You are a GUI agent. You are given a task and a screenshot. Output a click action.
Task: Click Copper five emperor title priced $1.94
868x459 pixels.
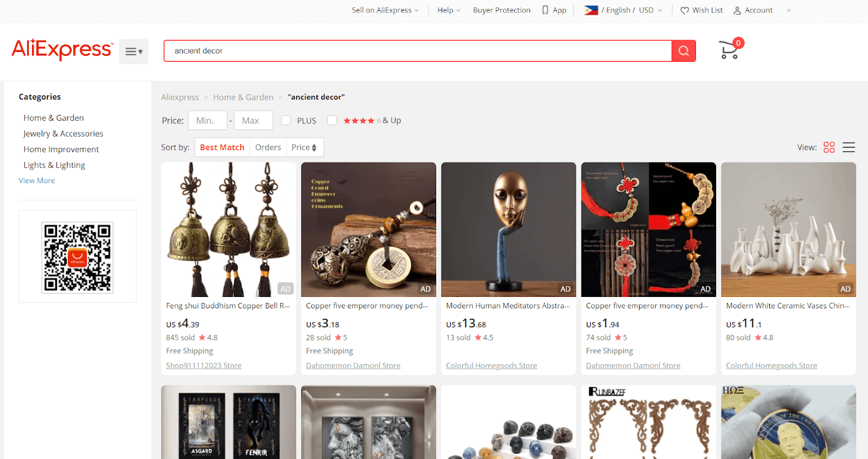click(647, 306)
